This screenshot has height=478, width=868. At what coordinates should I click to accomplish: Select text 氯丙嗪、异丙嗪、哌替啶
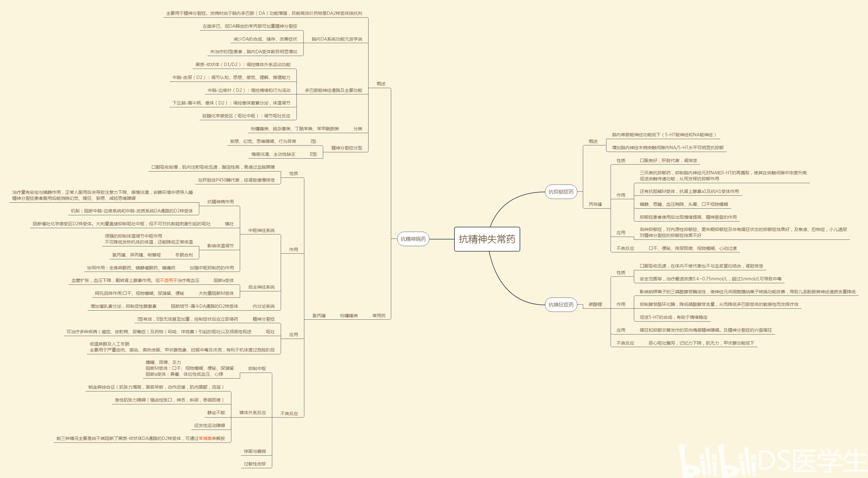[137, 255]
